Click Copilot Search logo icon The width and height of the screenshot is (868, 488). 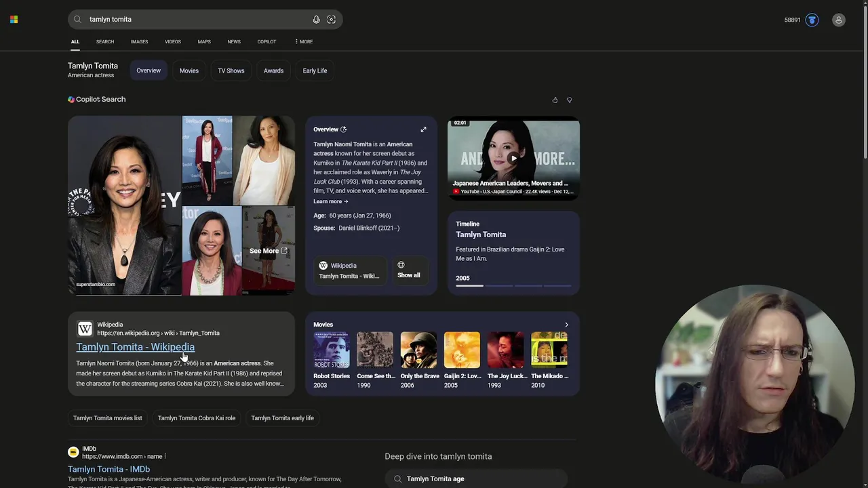pos(71,100)
